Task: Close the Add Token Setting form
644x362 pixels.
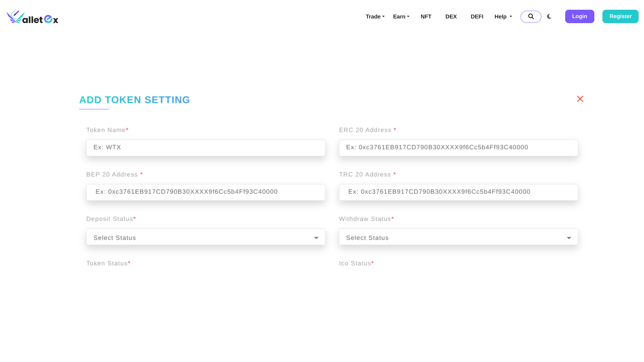Action: click(580, 99)
